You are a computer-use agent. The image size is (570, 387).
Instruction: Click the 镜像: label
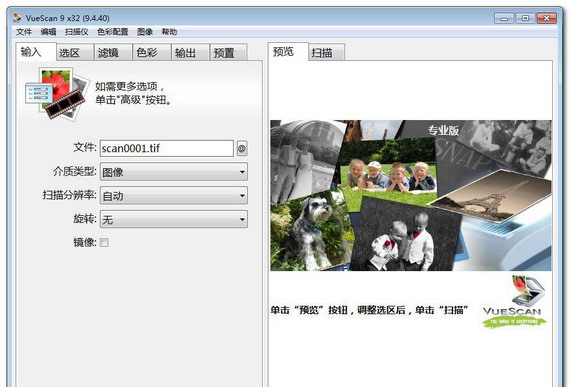pos(85,242)
